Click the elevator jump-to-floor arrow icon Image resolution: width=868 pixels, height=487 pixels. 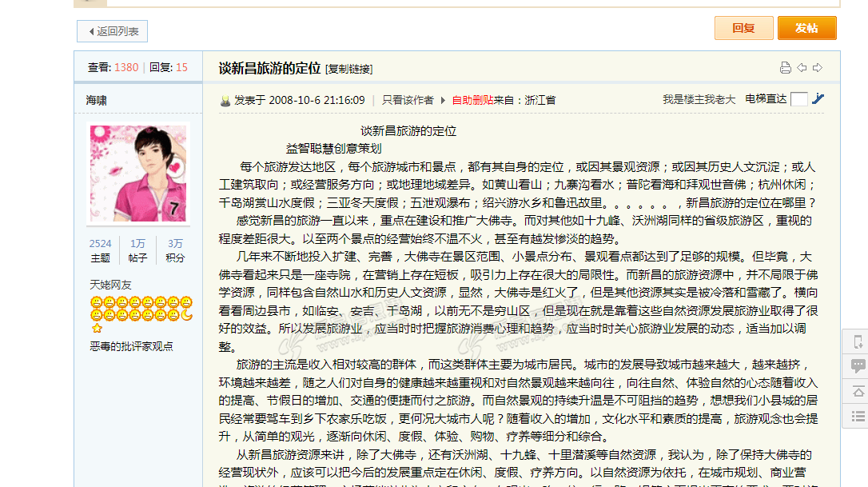click(x=818, y=99)
